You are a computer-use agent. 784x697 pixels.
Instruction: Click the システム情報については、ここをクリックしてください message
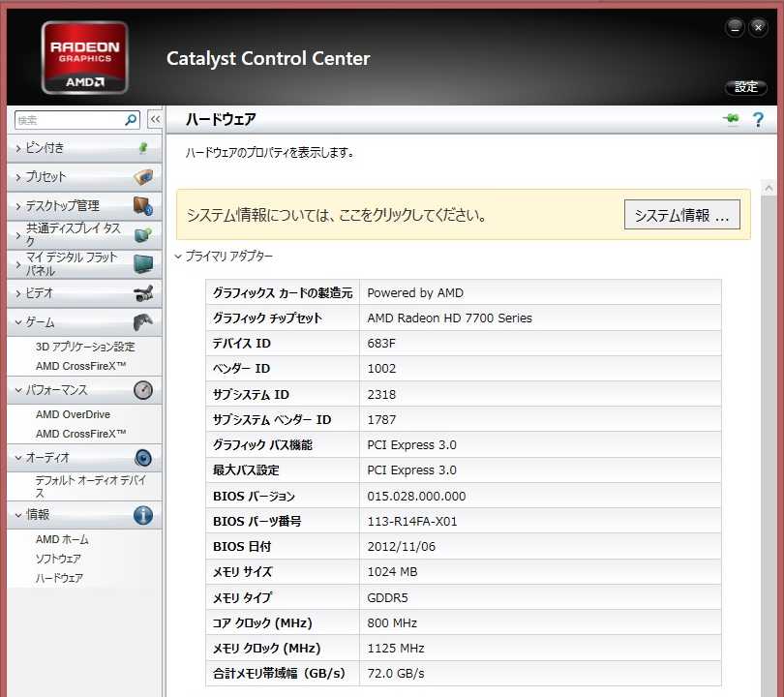point(336,216)
